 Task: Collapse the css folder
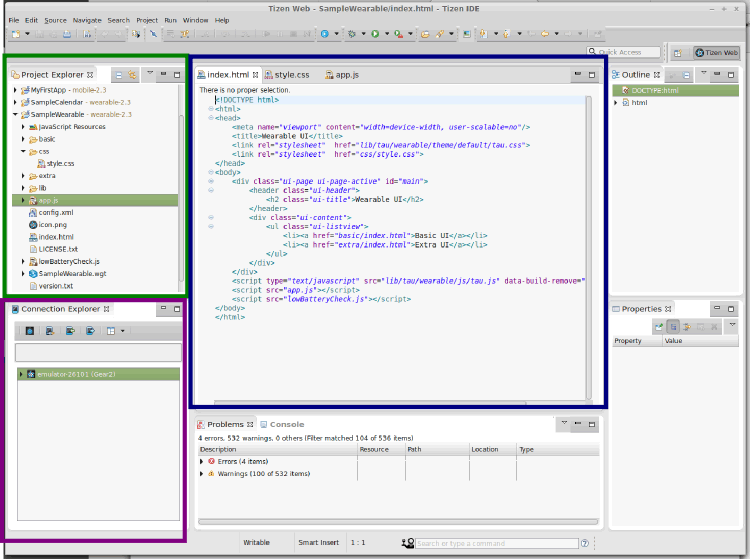click(x=23, y=151)
